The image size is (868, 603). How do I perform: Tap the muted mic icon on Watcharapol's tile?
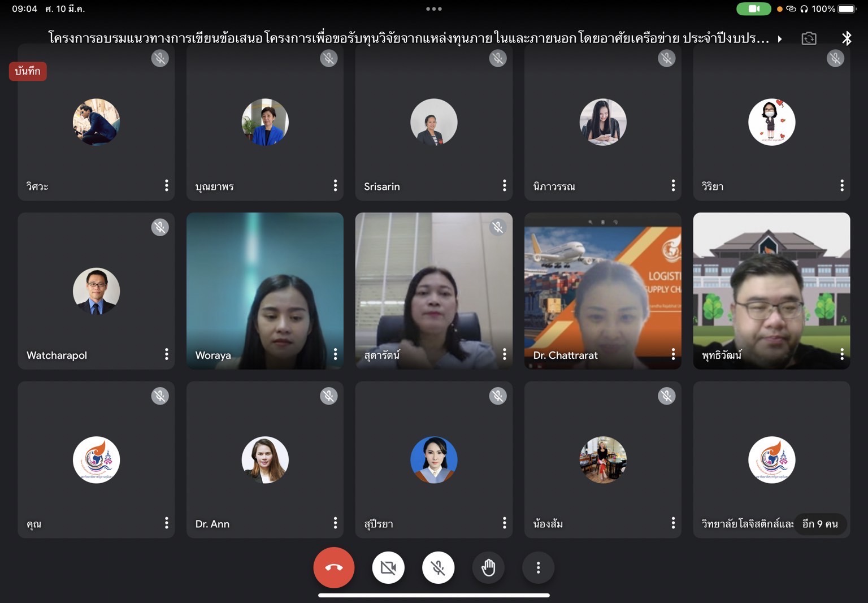[x=160, y=227]
